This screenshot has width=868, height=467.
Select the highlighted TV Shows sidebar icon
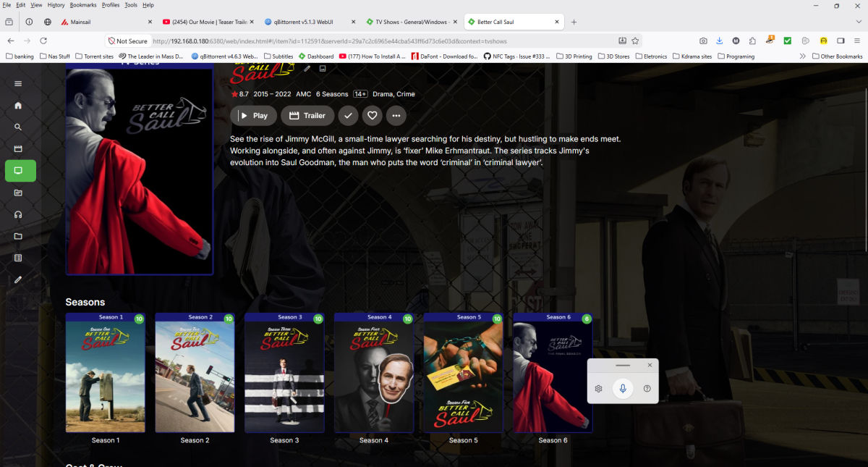tap(20, 171)
